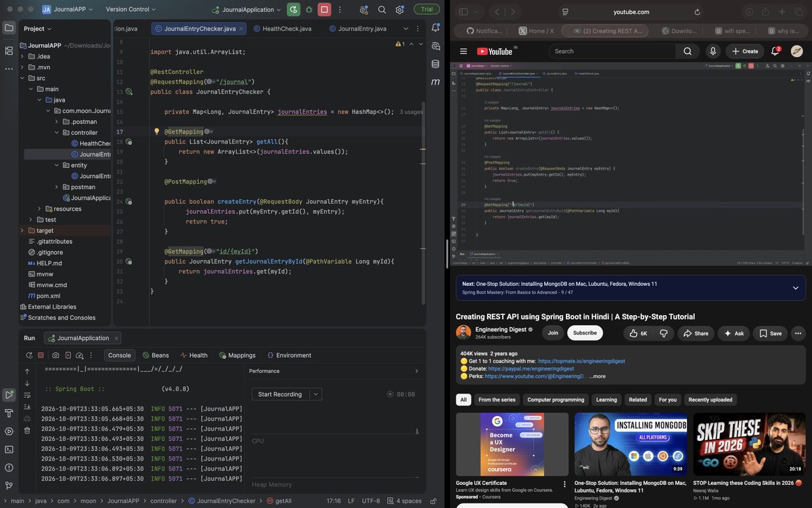Like the video with the 6K thumbs-up button
The height and width of the screenshot is (508, 812).
pyautogui.click(x=638, y=333)
